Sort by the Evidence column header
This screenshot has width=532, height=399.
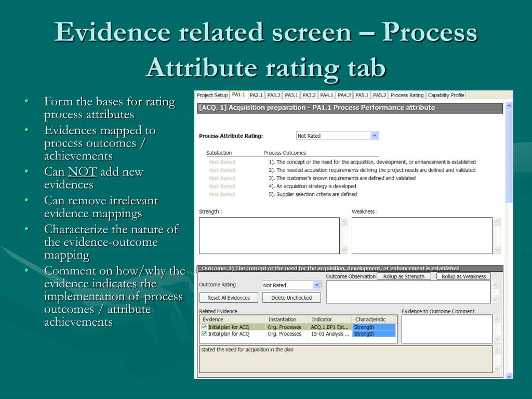click(x=232, y=320)
